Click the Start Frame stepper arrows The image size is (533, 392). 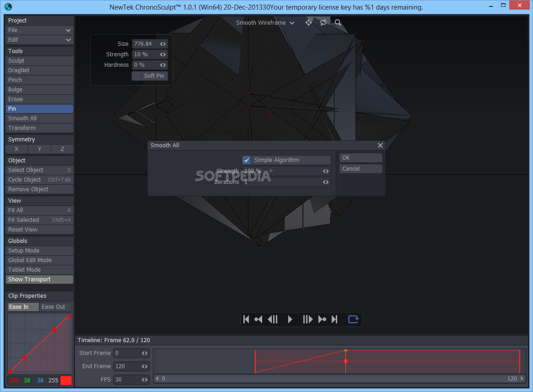[x=145, y=353]
